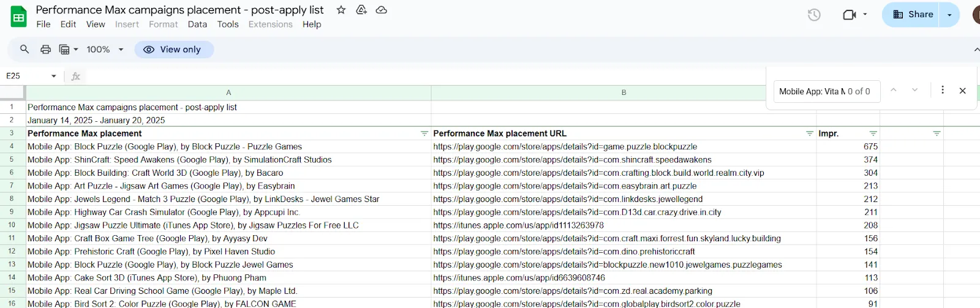The height and width of the screenshot is (308, 980).
Task: Open the View menu
Action: click(x=96, y=24)
